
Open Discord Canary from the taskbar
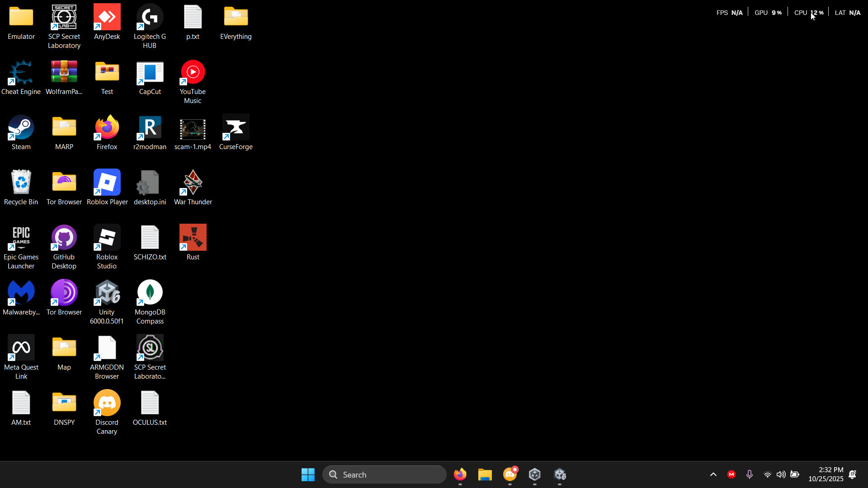pos(510,474)
